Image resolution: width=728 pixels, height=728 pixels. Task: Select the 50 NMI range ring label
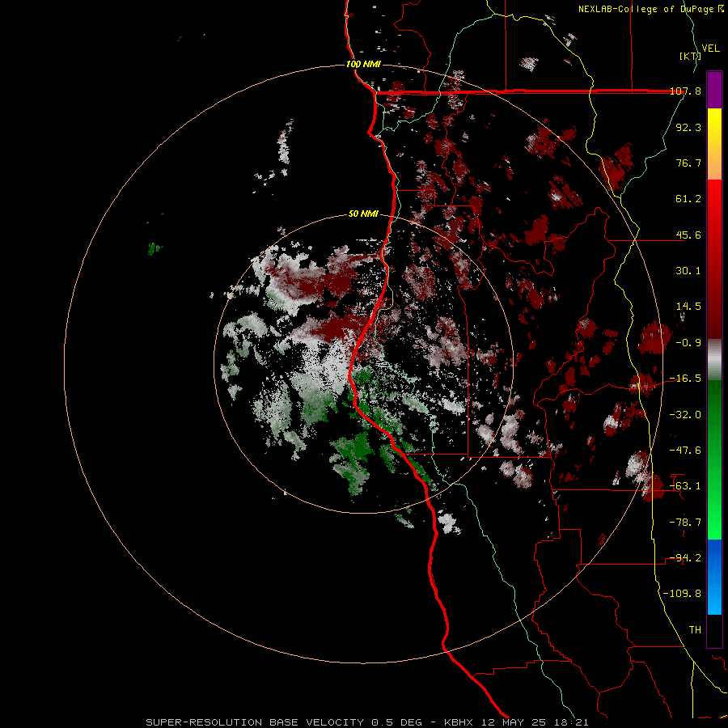tap(363, 214)
